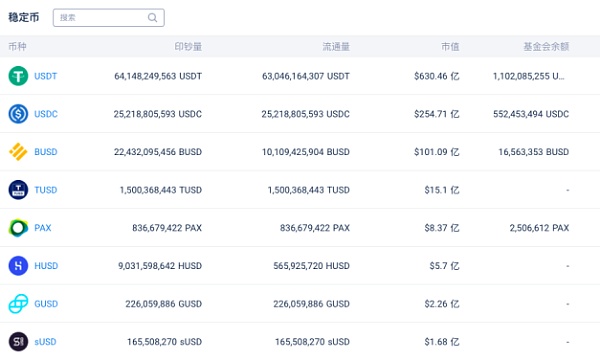Image resolution: width=600 pixels, height=360 pixels.
Task: Select the $254.71 亿 market cap
Action: [x=437, y=114]
